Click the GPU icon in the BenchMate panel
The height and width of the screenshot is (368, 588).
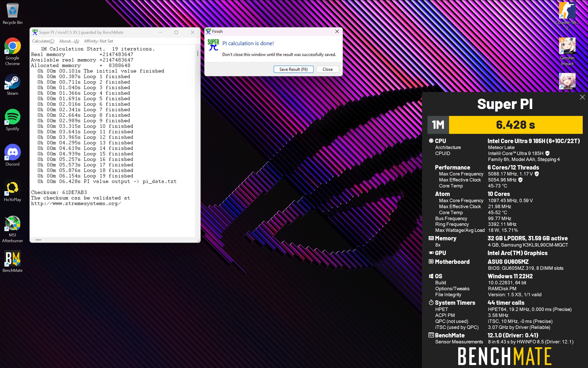(x=431, y=253)
